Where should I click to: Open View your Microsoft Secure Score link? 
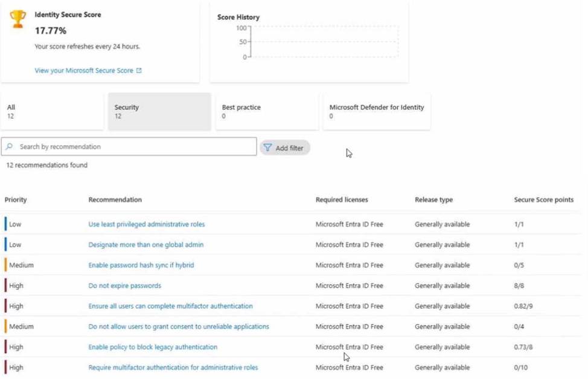83,71
